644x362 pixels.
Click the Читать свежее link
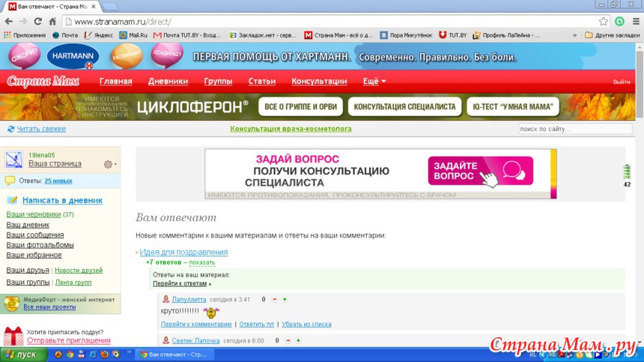[41, 129]
